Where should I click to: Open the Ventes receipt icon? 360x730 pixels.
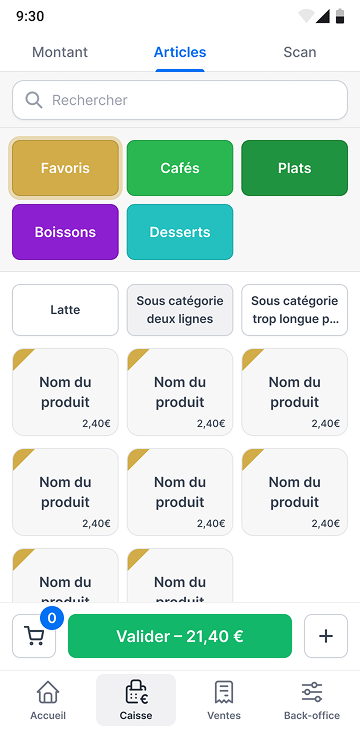pos(224,692)
